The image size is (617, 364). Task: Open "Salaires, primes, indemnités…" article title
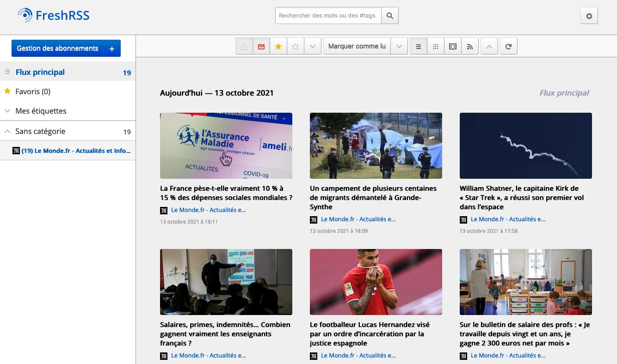pos(225,334)
